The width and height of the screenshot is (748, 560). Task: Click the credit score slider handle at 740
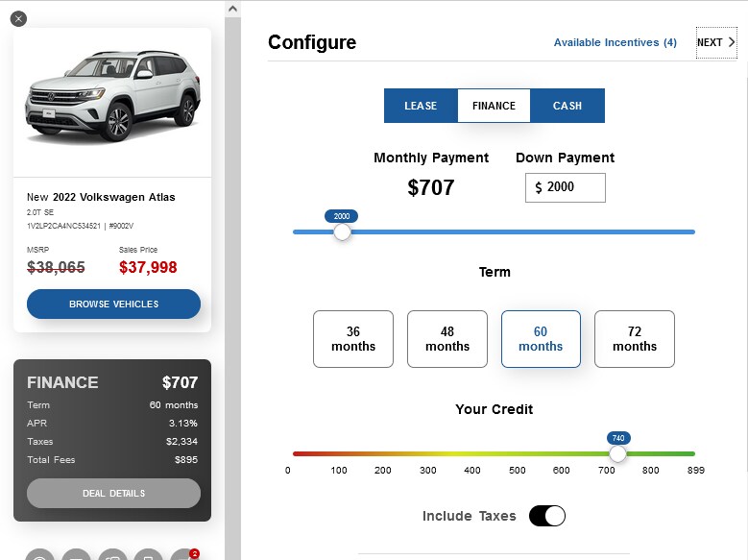[x=617, y=453]
